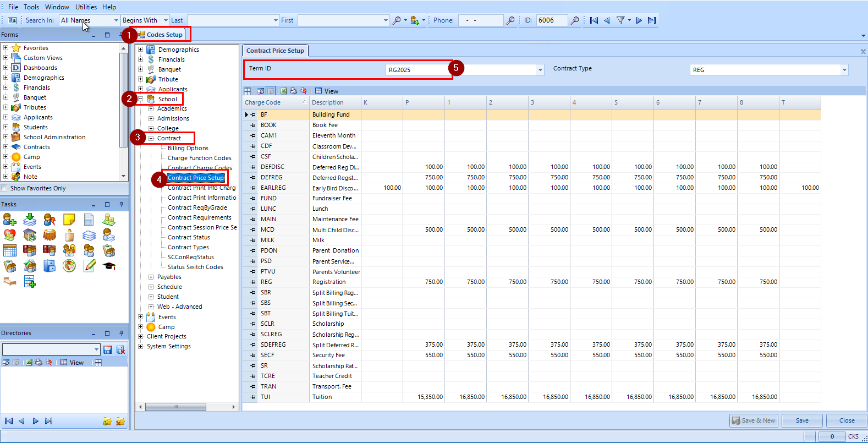Click the blue file cabinet task icon
Image resolution: width=868 pixels, height=443 pixels.
(50, 266)
